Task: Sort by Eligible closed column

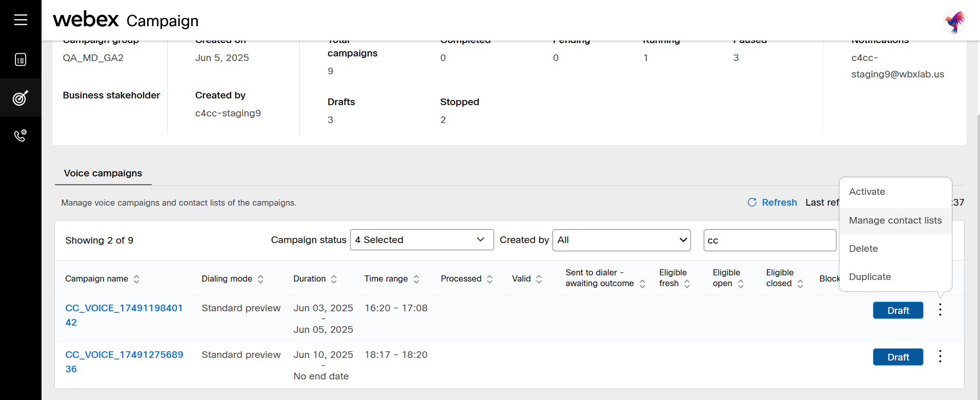Action: click(801, 284)
